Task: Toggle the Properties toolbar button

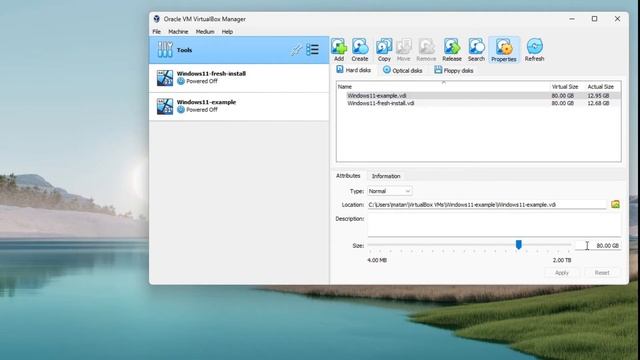Action: tap(504, 50)
